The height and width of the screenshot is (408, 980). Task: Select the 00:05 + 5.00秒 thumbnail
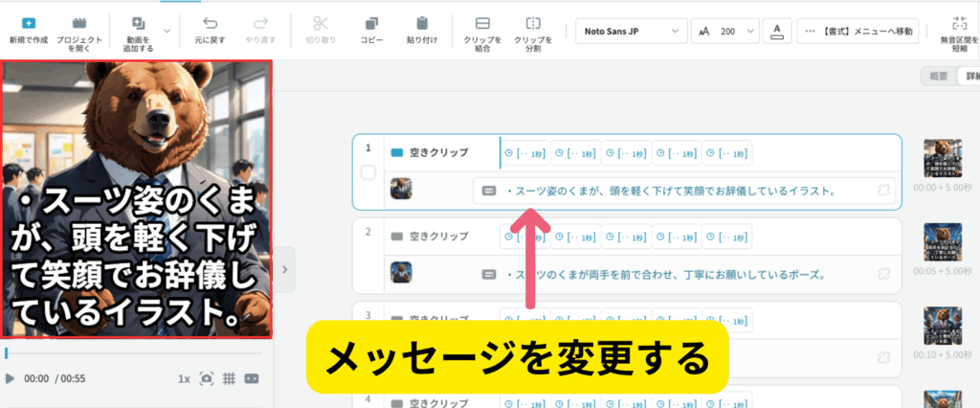(942, 242)
